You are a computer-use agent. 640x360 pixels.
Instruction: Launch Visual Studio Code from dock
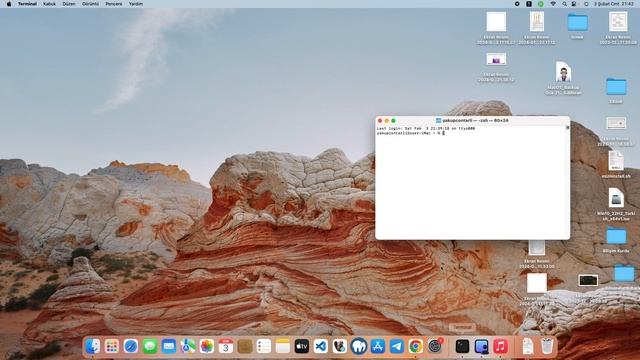[x=321, y=346]
